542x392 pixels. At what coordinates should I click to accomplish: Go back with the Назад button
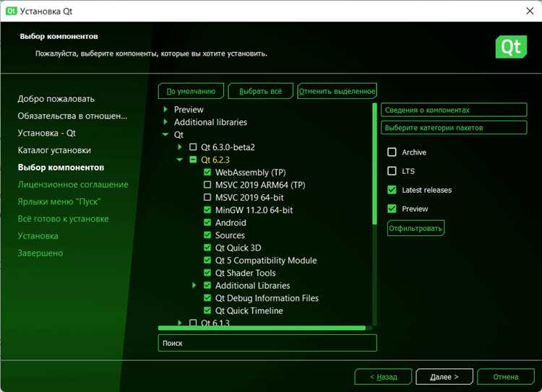tap(383, 377)
